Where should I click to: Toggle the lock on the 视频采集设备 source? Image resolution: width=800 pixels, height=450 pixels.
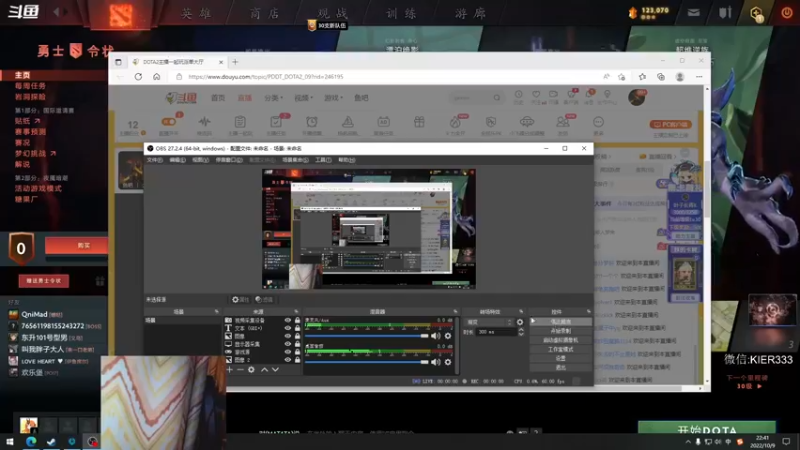click(297, 320)
